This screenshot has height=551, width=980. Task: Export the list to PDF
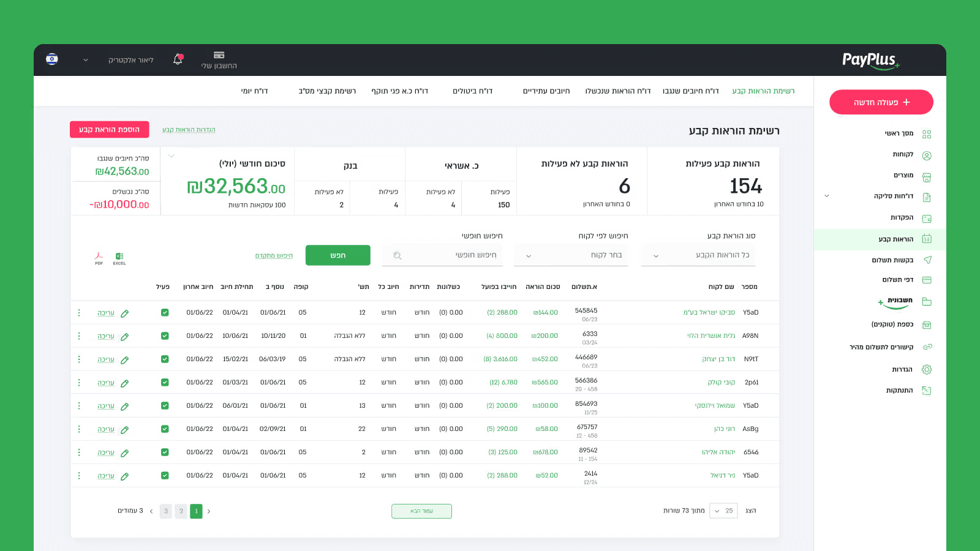(98, 257)
